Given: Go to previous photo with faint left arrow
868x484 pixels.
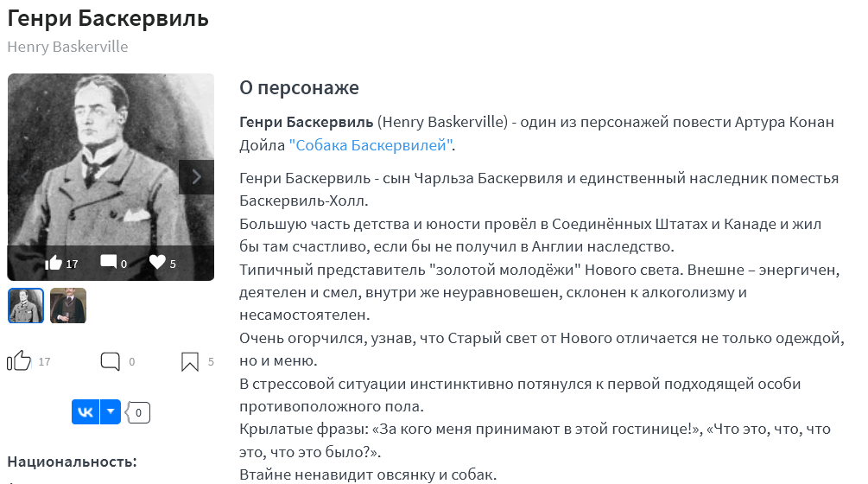Looking at the screenshot, I should (x=25, y=177).
